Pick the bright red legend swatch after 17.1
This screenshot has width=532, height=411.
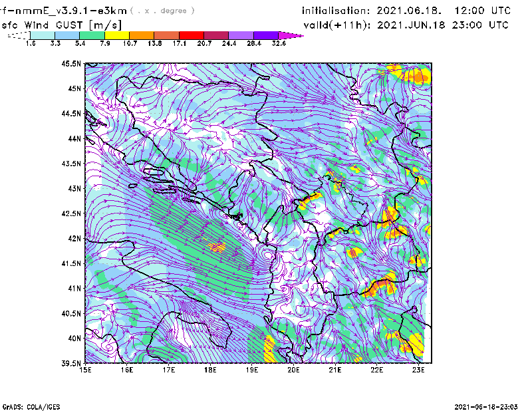click(x=192, y=35)
